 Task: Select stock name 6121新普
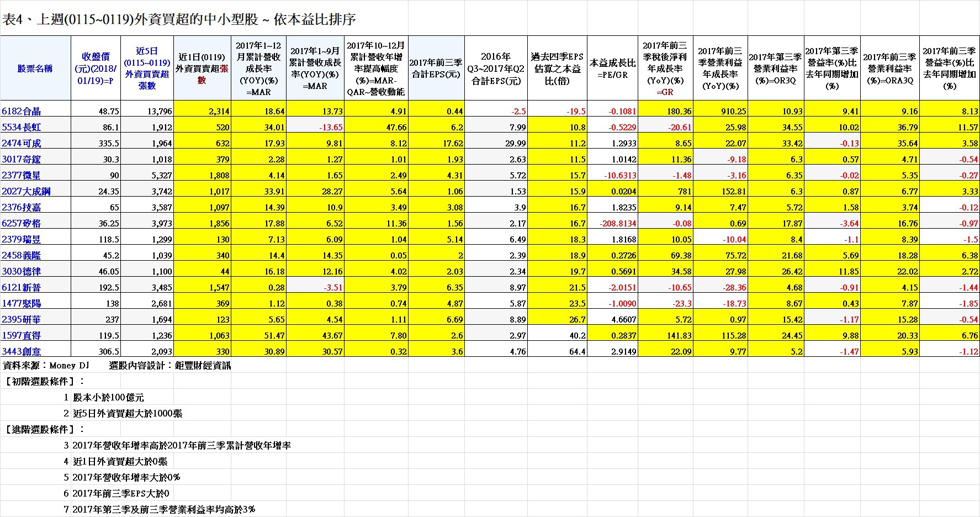click(x=21, y=287)
